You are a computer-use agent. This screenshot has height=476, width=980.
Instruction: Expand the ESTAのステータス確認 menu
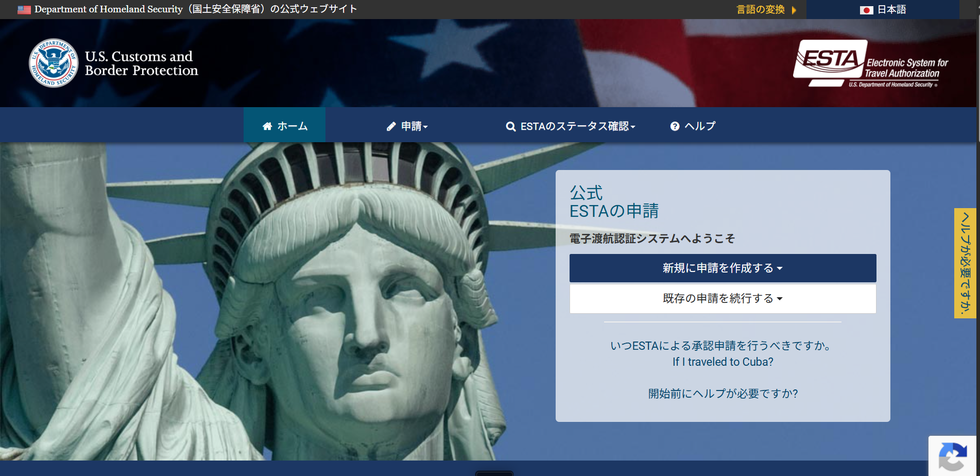coord(571,126)
